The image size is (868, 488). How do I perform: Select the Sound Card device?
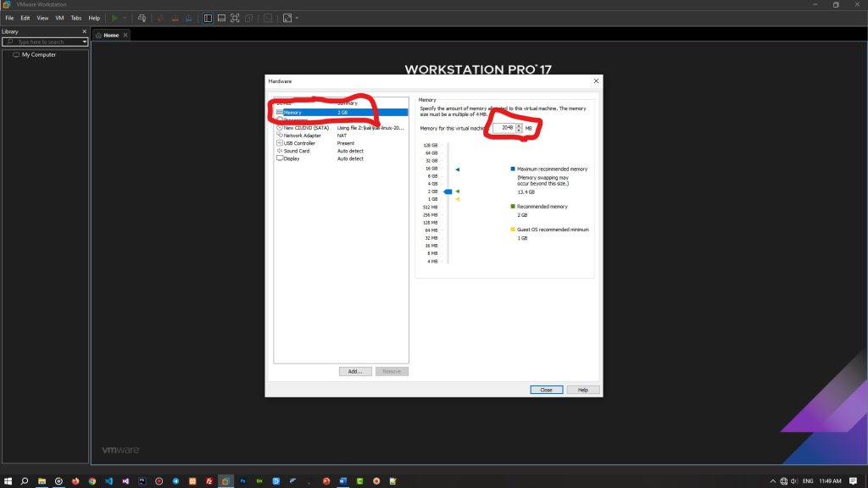coord(297,151)
